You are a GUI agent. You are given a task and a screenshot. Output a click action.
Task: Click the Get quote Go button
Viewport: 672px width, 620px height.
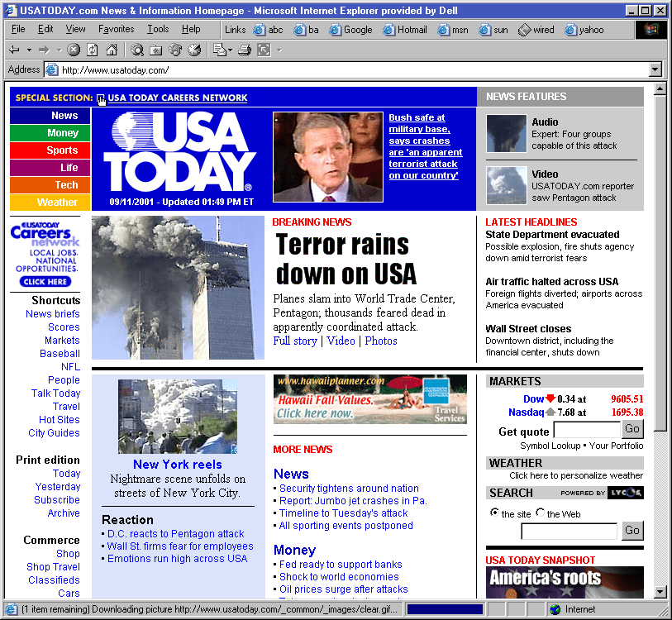click(x=632, y=429)
